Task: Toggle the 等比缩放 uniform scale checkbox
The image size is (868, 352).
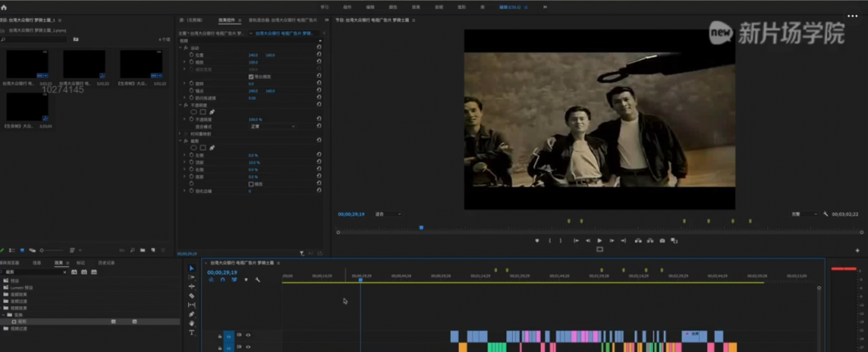Action: pyautogui.click(x=251, y=76)
